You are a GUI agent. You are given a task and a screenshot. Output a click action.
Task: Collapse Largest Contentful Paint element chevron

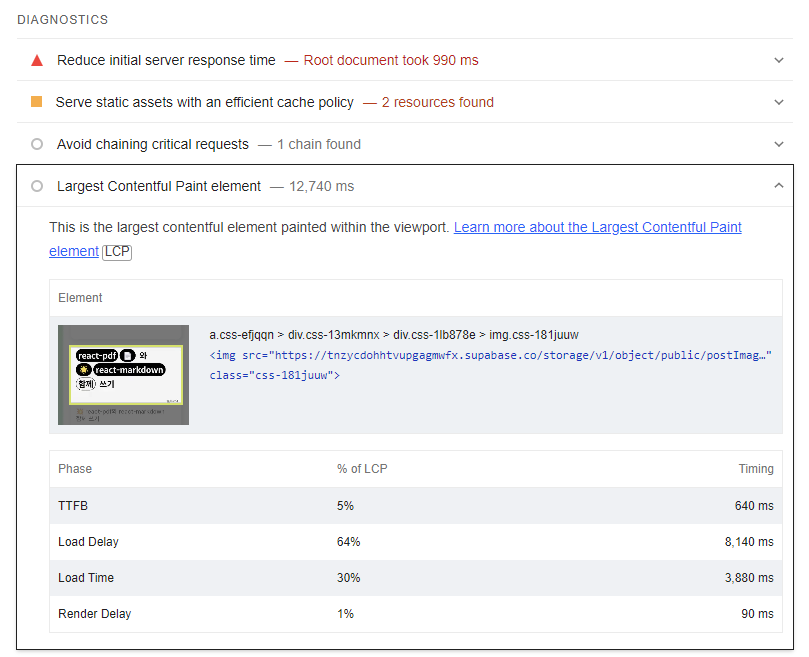[x=779, y=185]
